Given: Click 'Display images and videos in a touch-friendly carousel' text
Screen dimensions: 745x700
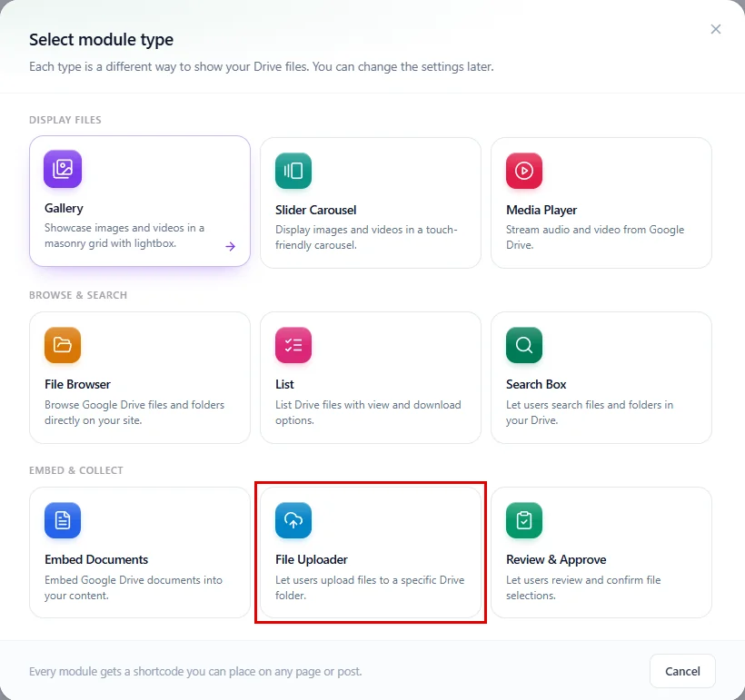Looking at the screenshot, I should (x=366, y=238).
